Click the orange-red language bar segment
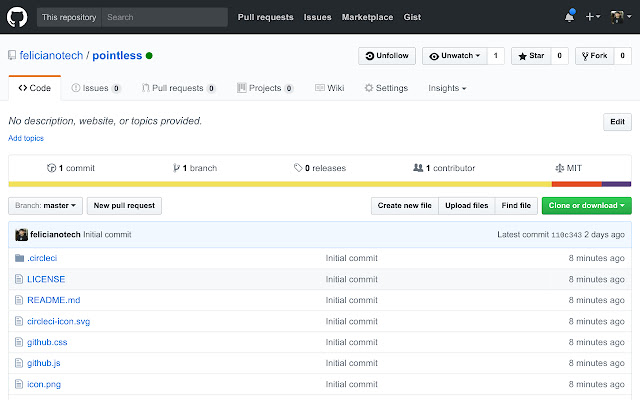 coord(577,184)
